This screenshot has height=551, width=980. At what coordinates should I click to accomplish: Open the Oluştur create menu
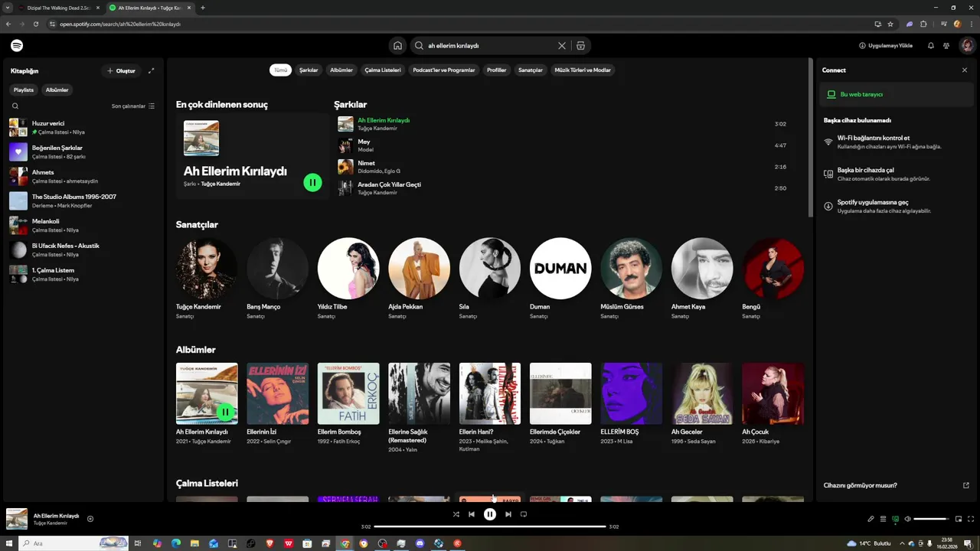coord(121,70)
